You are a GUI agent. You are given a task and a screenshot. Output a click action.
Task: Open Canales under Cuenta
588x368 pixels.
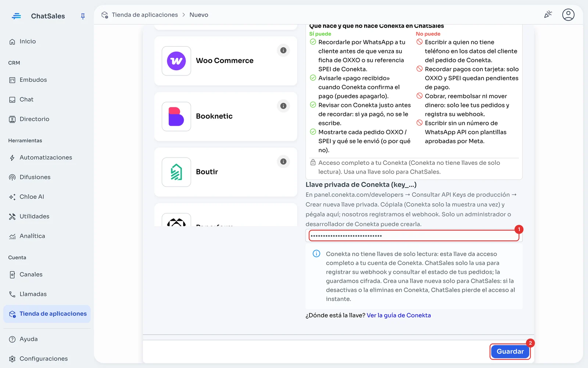pos(47,275)
